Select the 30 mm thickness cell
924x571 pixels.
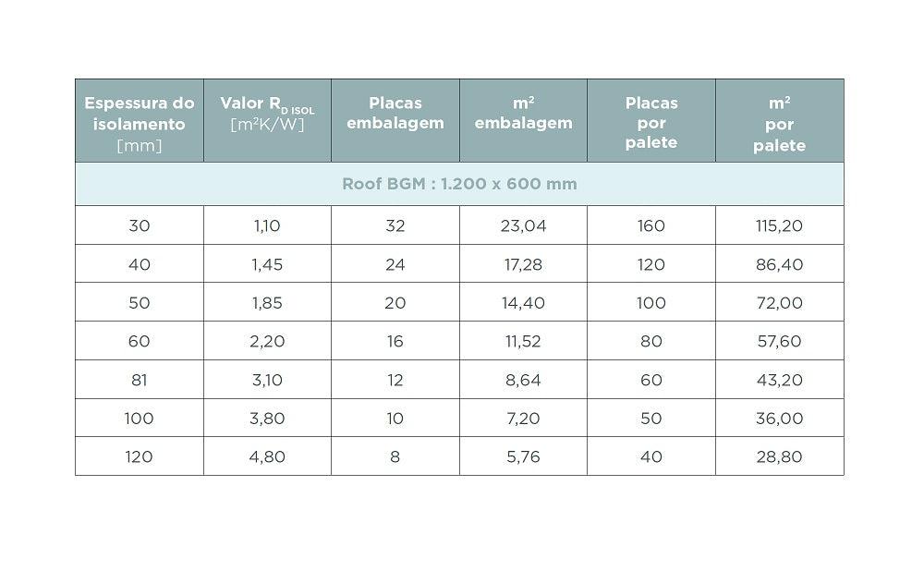(140, 225)
